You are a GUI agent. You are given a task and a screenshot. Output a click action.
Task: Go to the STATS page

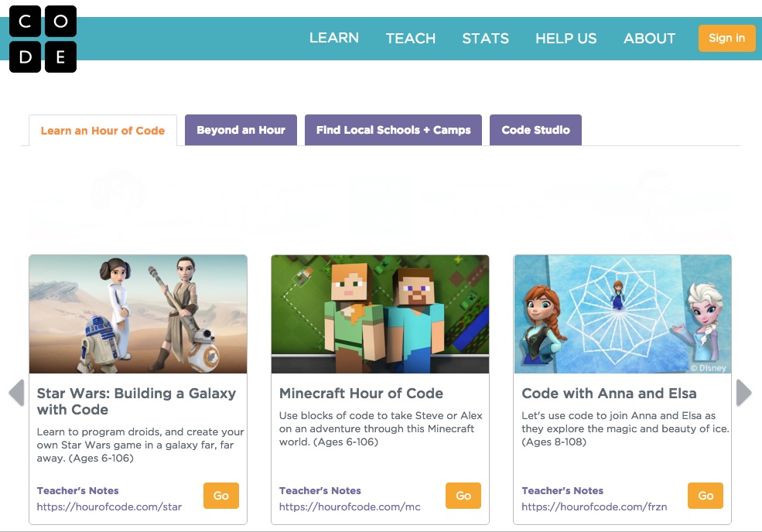click(x=485, y=38)
